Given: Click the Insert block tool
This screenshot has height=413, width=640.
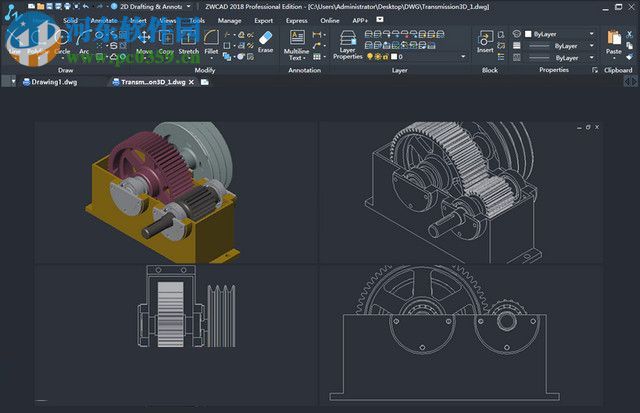Looking at the screenshot, I should [x=485, y=42].
